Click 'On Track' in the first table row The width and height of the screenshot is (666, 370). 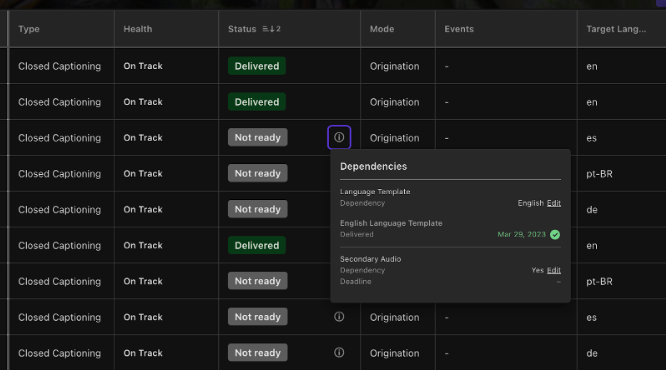pos(143,66)
